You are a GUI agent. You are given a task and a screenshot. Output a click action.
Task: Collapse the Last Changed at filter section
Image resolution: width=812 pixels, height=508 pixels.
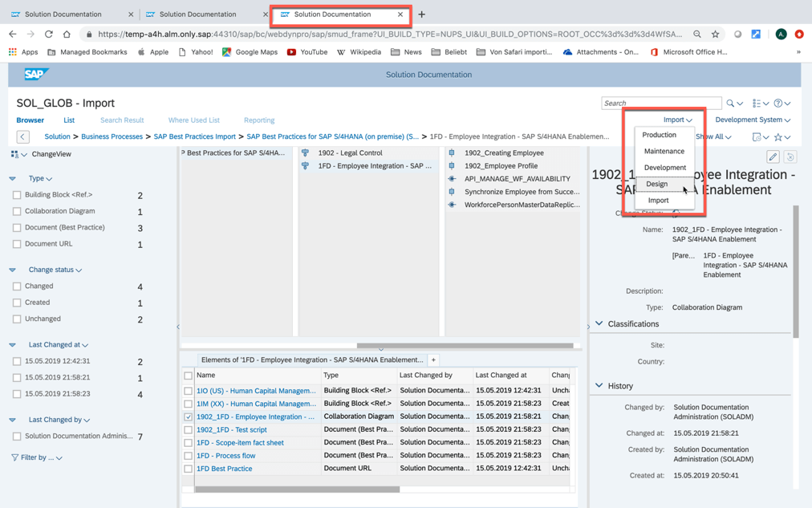pos(12,345)
